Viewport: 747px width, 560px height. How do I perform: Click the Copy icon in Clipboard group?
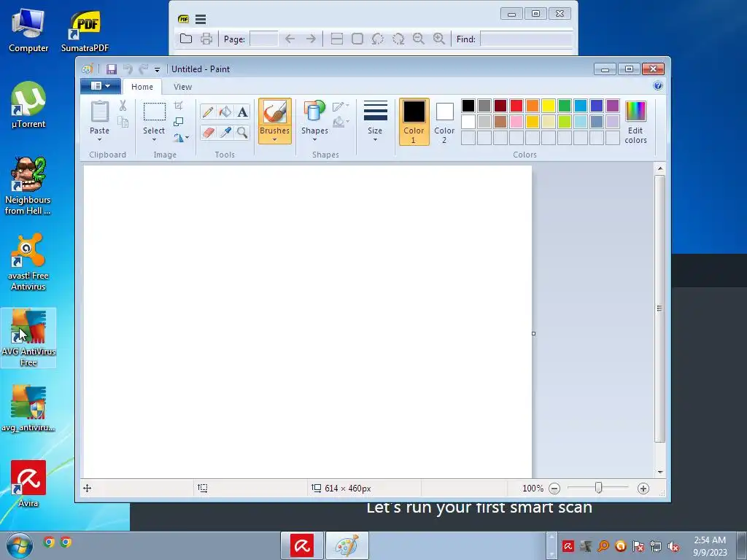[x=123, y=122]
